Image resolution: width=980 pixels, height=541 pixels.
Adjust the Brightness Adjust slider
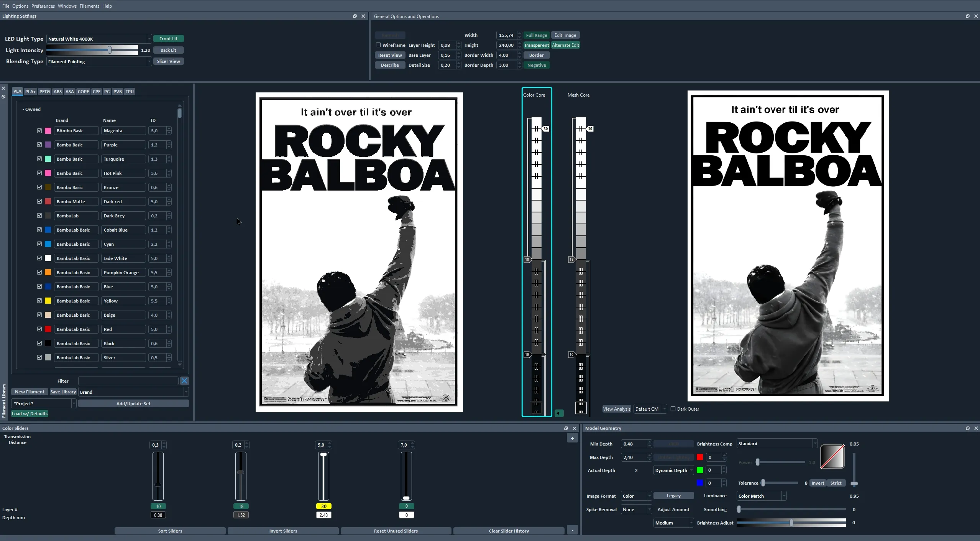791,523
